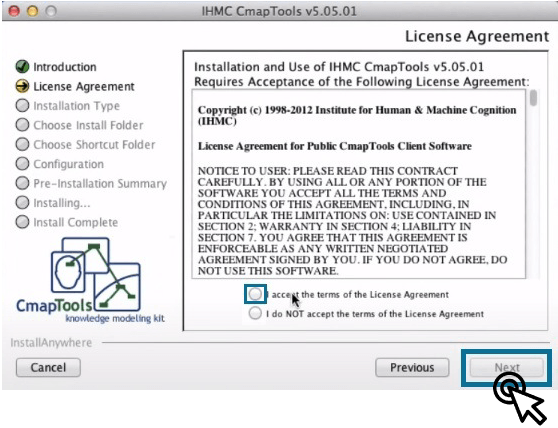The height and width of the screenshot is (428, 558).
Task: Go back with the Previous button
Action: [412, 368]
